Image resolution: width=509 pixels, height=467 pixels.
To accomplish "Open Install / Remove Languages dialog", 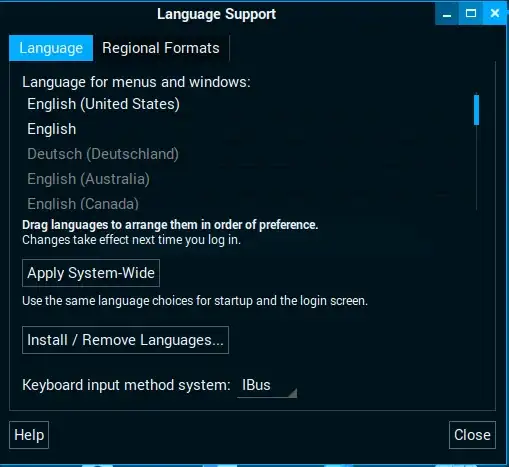I will 125,340.
